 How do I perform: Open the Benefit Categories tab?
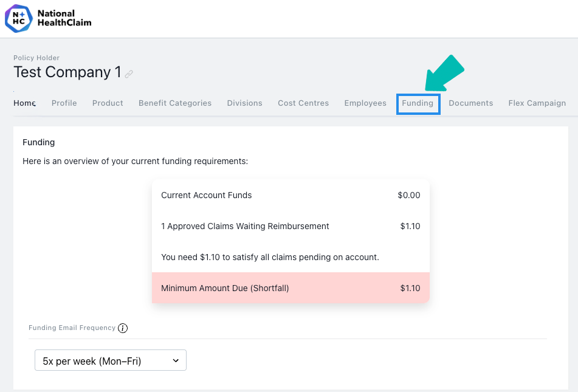175,103
